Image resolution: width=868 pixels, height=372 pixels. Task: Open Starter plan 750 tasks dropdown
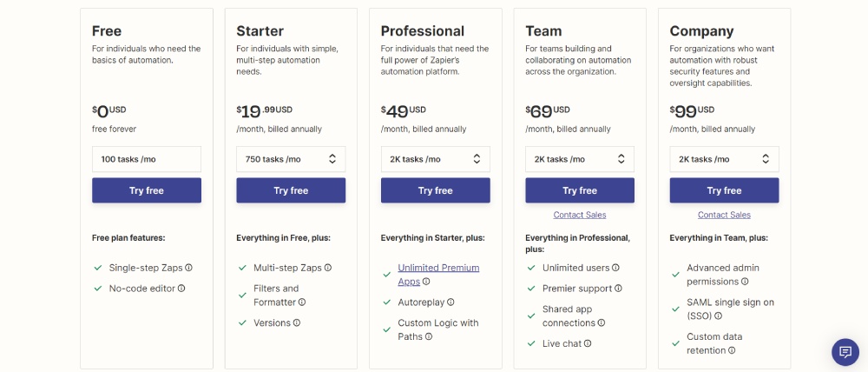point(291,159)
